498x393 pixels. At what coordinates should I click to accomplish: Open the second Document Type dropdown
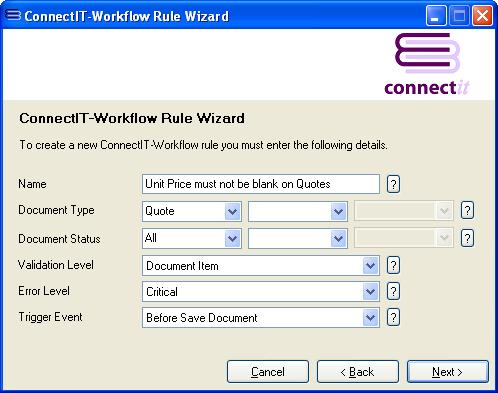click(338, 211)
